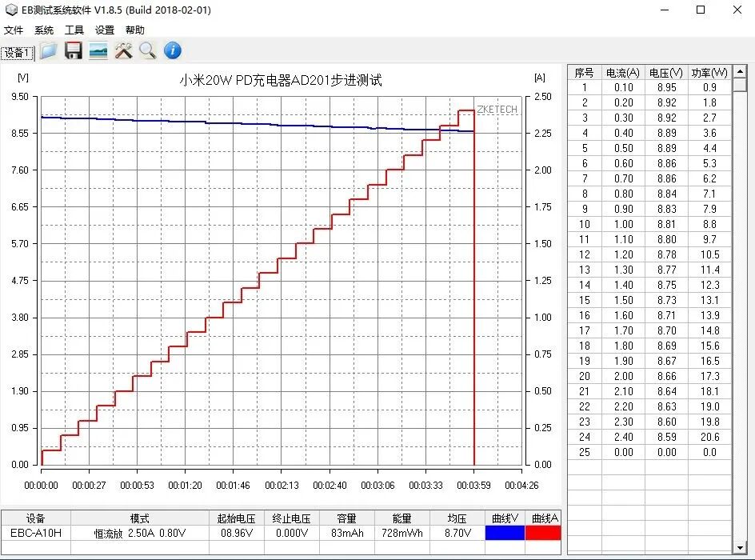Click the 终止电压 header cell
Viewport: 755px width, 560px height.
click(291, 518)
